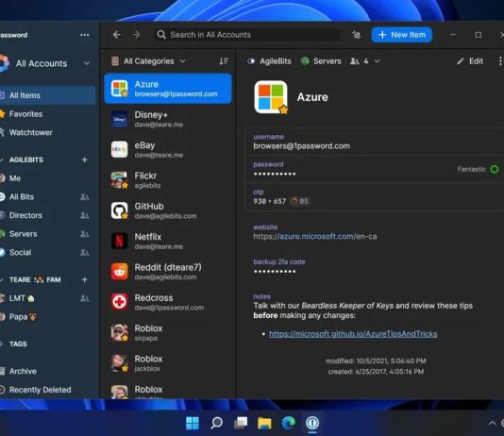
Task: Click the concealed password field dots
Action: [x=275, y=175]
